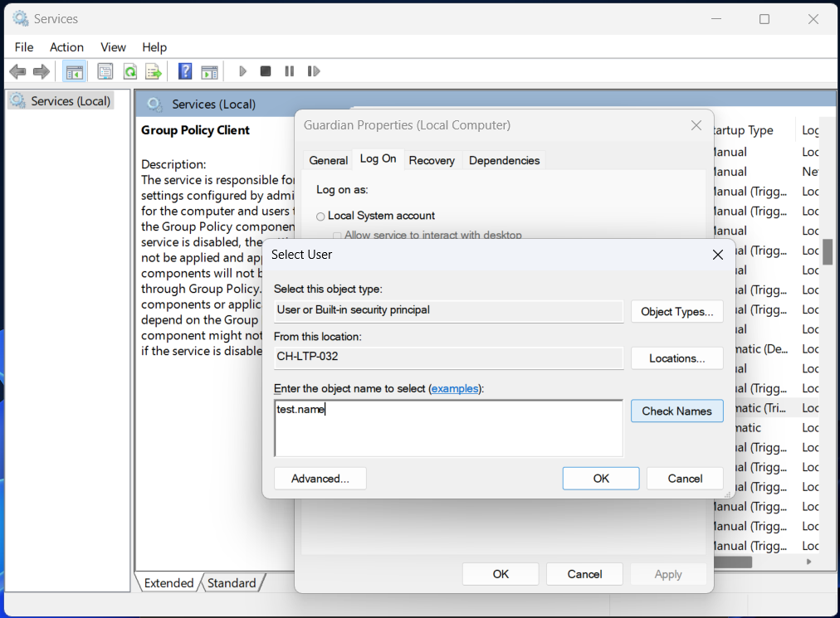The width and height of the screenshot is (840, 618).
Task: Switch to the Standard view tab
Action: (232, 582)
